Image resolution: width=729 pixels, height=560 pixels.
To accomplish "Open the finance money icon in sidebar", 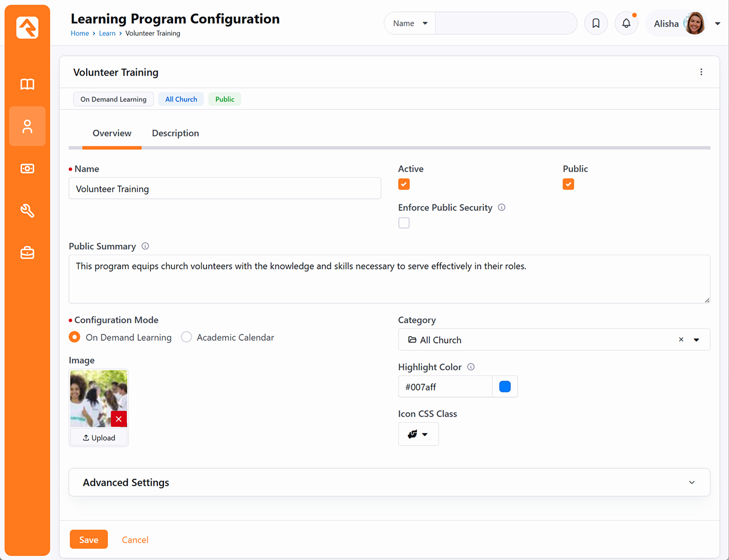I will (x=27, y=169).
